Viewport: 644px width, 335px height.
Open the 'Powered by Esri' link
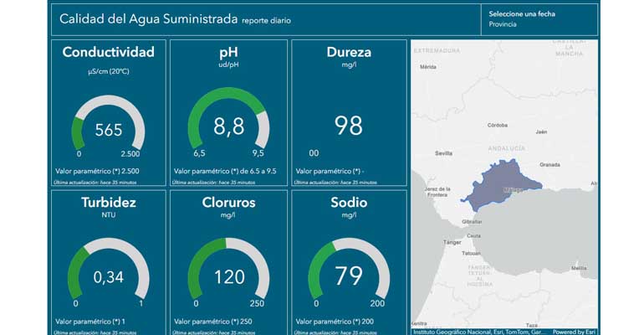click(x=575, y=331)
